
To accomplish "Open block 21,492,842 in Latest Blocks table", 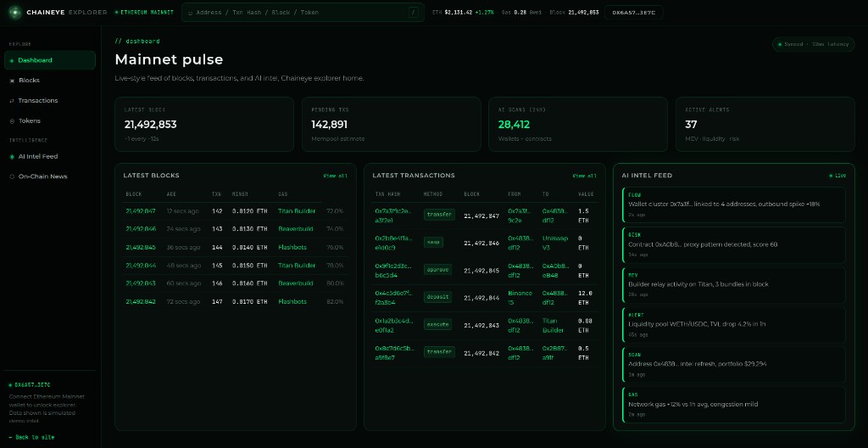I will point(141,301).
